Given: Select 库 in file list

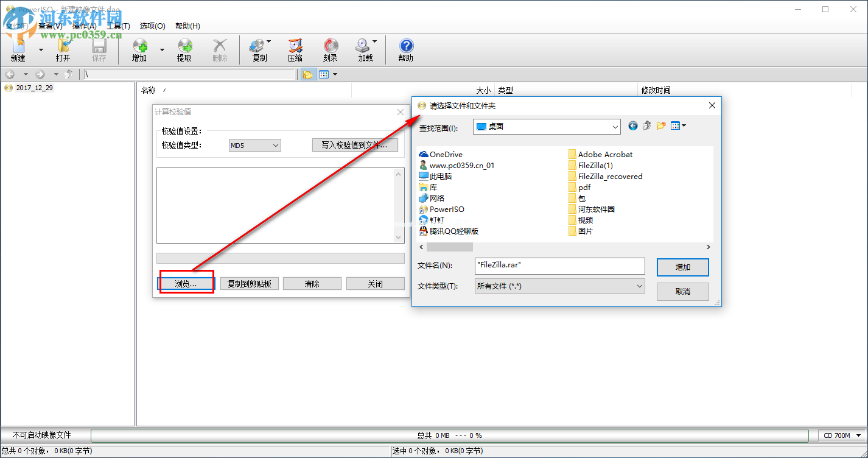Looking at the screenshot, I should coord(428,187).
